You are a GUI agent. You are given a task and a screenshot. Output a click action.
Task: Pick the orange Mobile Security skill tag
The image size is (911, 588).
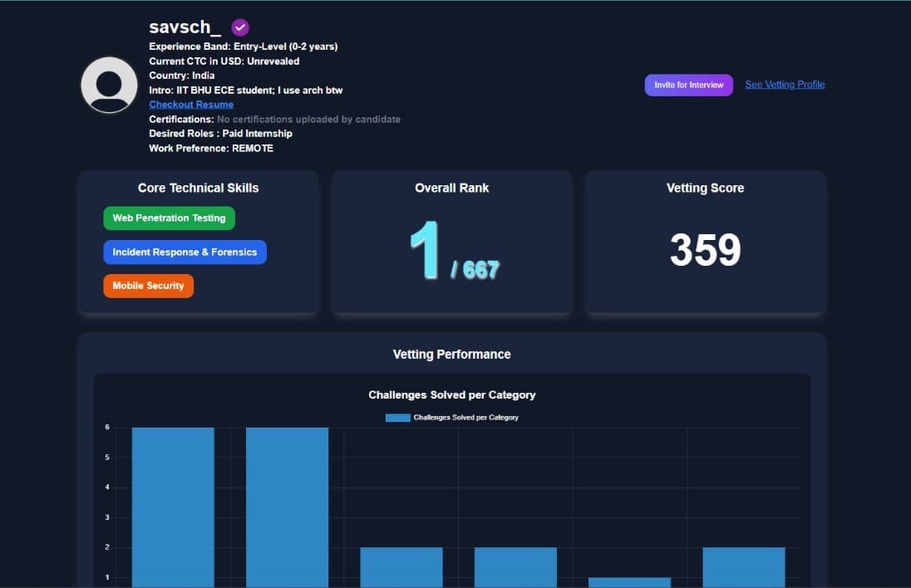pos(148,286)
